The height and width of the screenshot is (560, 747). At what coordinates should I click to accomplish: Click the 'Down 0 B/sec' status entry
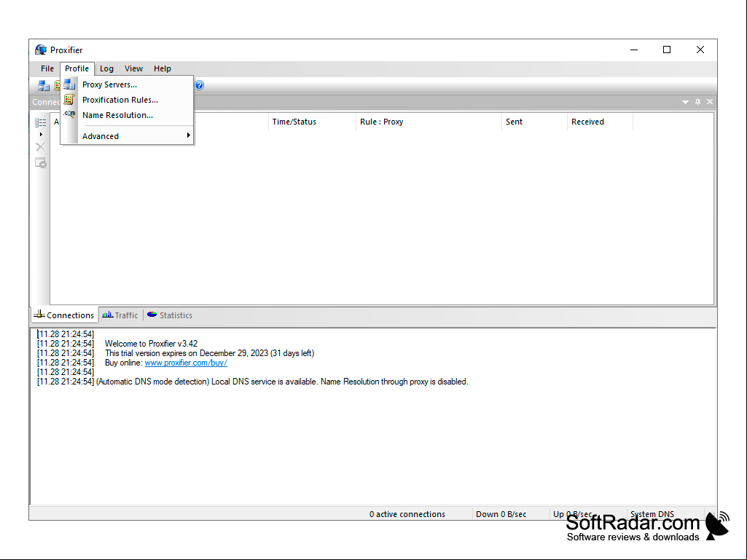(501, 514)
